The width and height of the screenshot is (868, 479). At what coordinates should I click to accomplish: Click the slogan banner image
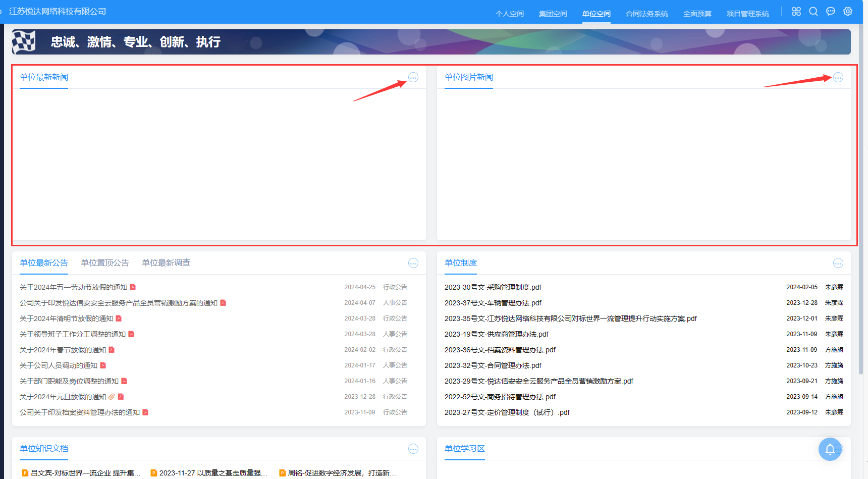[431, 42]
